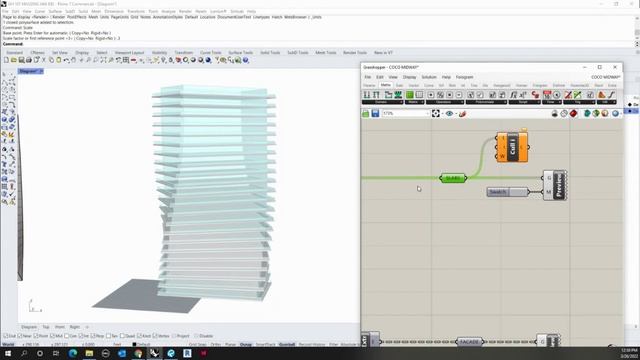Screen dimensions: 640x360
Task: Click the green matrix component icon in Maths ribbon
Action: point(409,95)
